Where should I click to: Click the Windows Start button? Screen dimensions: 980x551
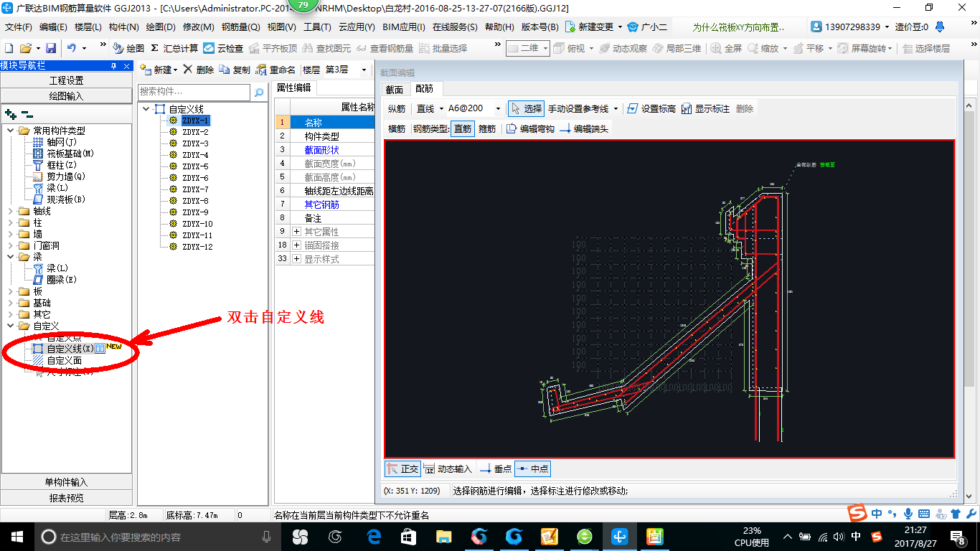pyautogui.click(x=17, y=536)
